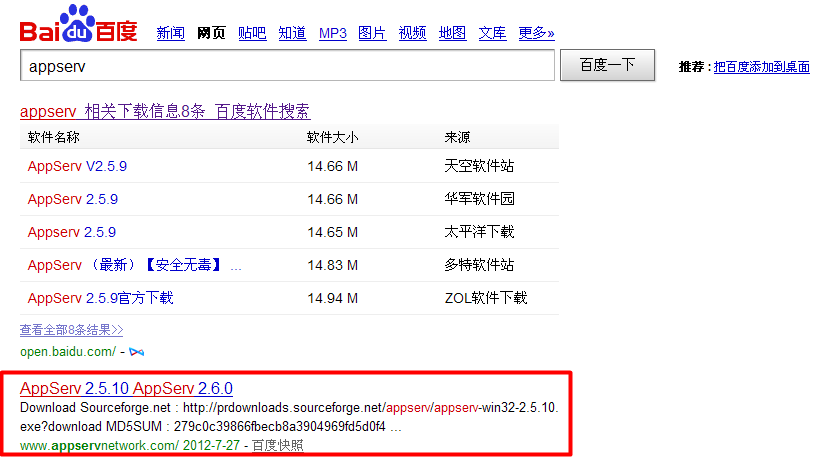
Task: Open 地图 maps tab
Action: point(453,33)
